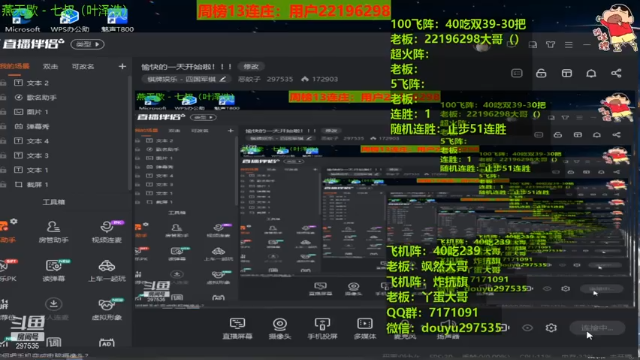Select the 文本 4 source row

point(65,141)
